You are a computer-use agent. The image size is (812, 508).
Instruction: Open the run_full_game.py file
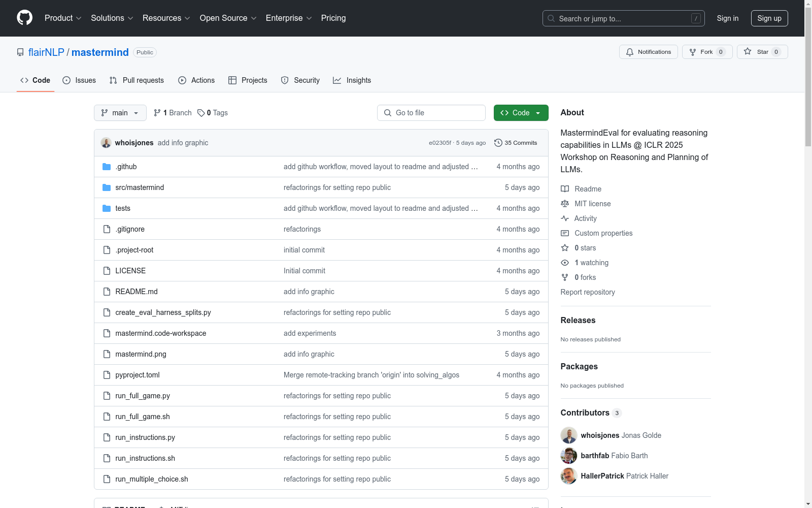pyautogui.click(x=143, y=396)
